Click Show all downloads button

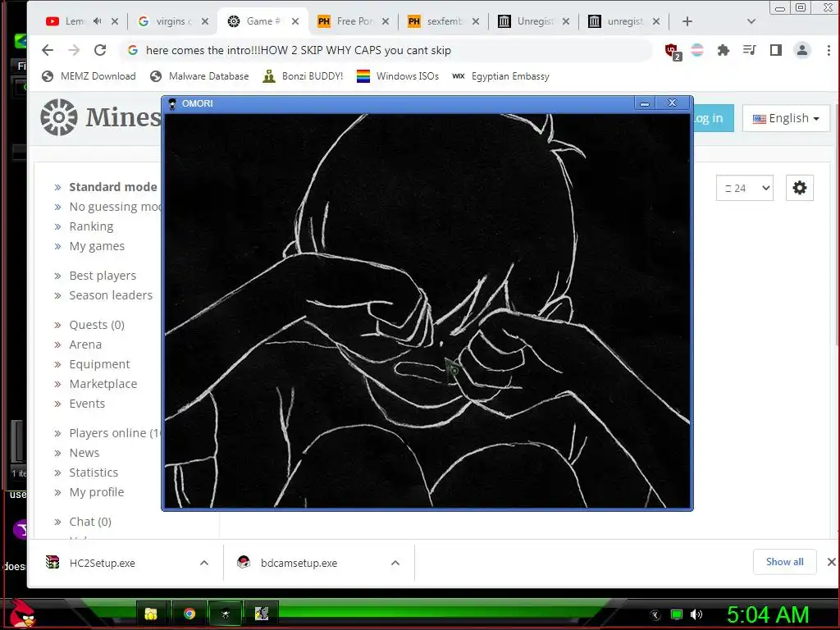(784, 562)
